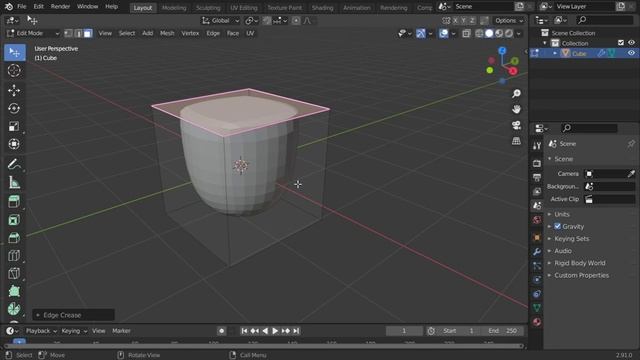Open the Options dropdown
Image resolution: width=640 pixels, height=360 pixels.
(509, 20)
